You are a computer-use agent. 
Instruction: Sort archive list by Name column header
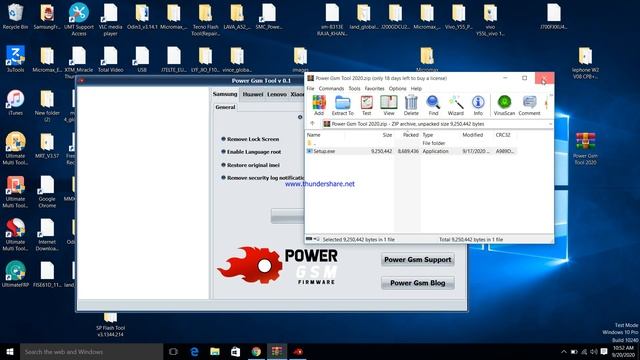pyautogui.click(x=313, y=135)
